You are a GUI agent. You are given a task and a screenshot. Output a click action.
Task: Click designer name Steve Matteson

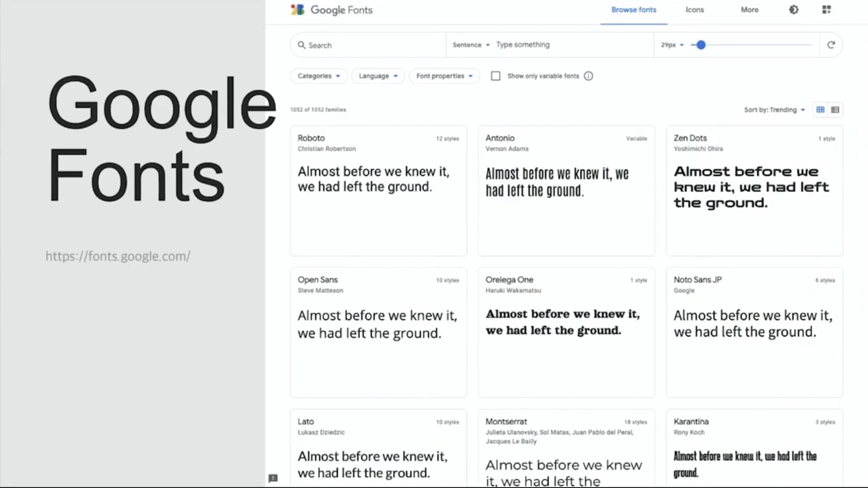pos(320,291)
